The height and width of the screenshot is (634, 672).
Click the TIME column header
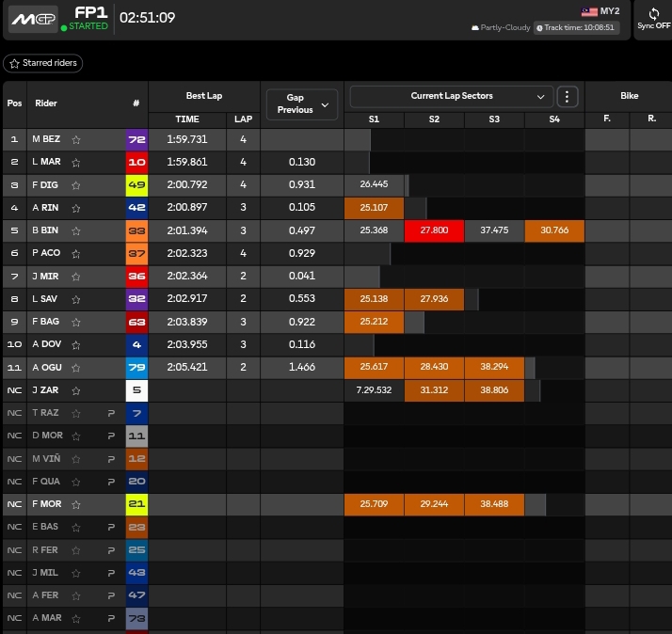pos(187,119)
